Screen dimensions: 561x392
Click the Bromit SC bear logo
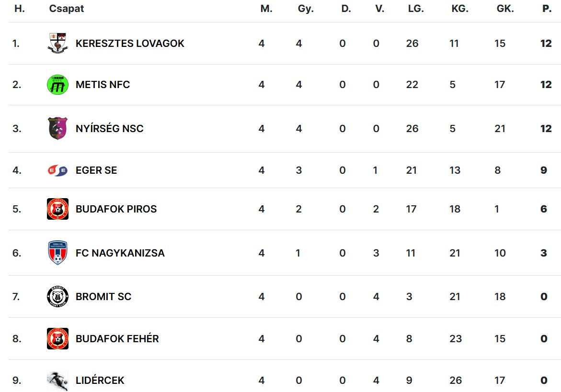[x=57, y=297]
